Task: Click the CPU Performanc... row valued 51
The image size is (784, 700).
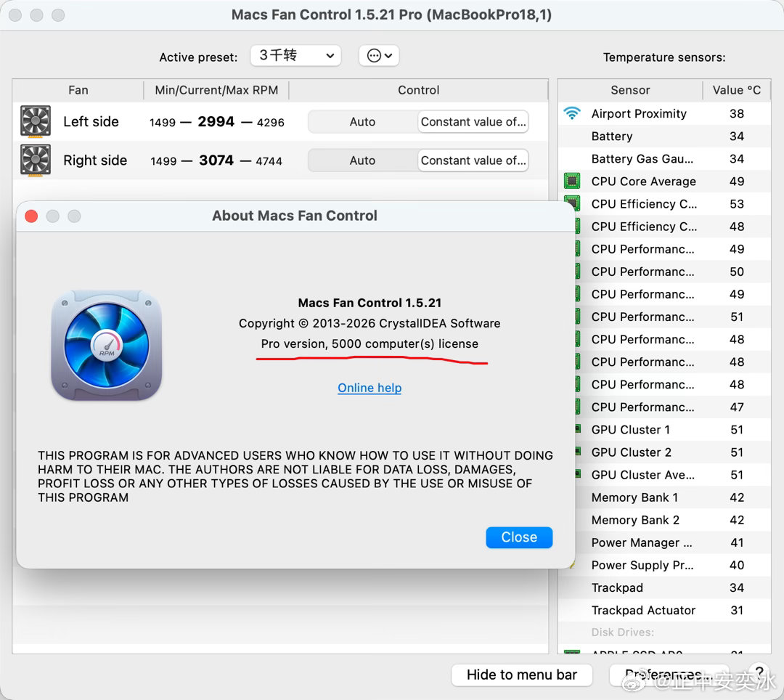Action: [x=673, y=317]
